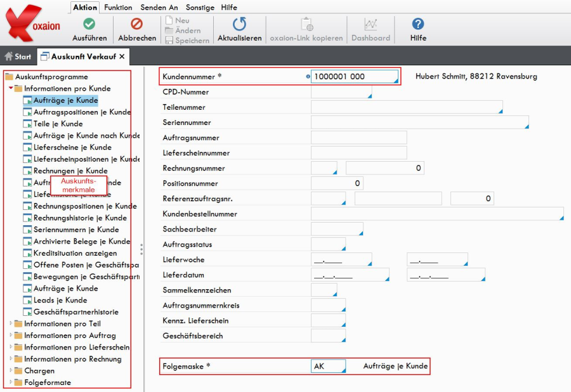Click the red Abbrechen cancel icon
The height and width of the screenshot is (392, 571).
point(137,24)
